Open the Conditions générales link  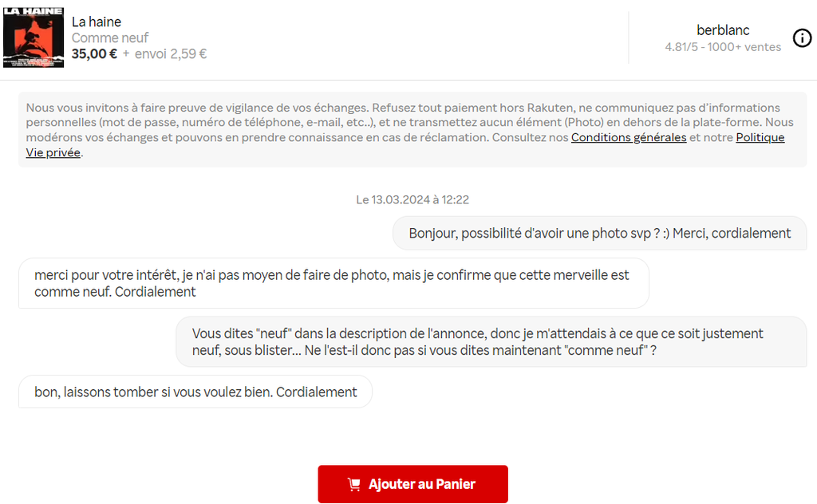point(629,137)
